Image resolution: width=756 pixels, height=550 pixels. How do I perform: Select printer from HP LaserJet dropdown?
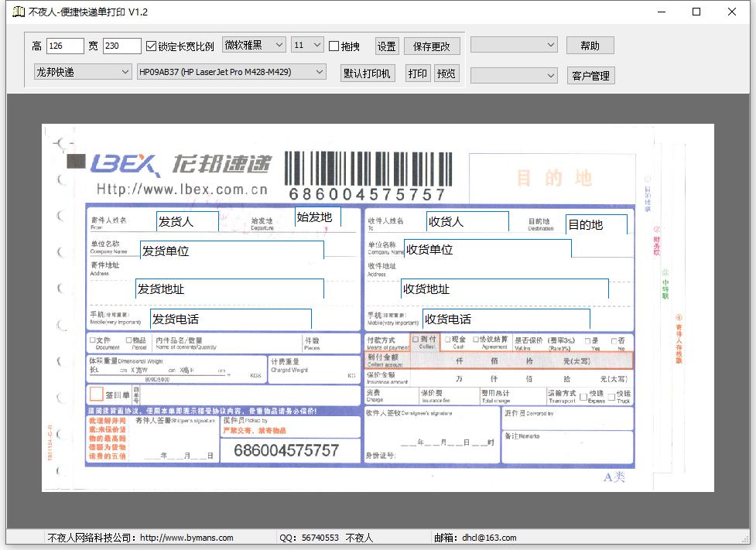tap(231, 72)
